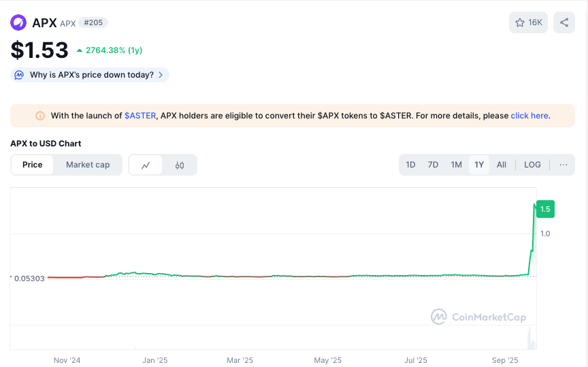This screenshot has width=588, height=367.
Task: Switch chart to Market cap
Action: tap(88, 165)
